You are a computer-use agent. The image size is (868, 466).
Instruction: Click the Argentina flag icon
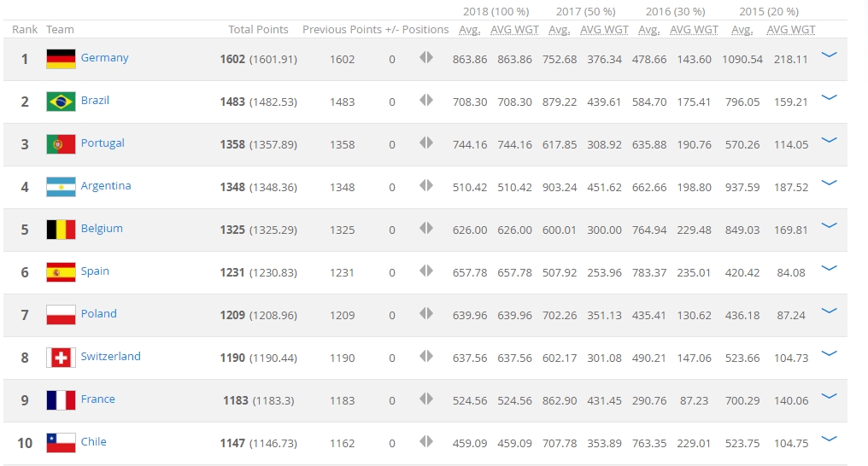61,187
